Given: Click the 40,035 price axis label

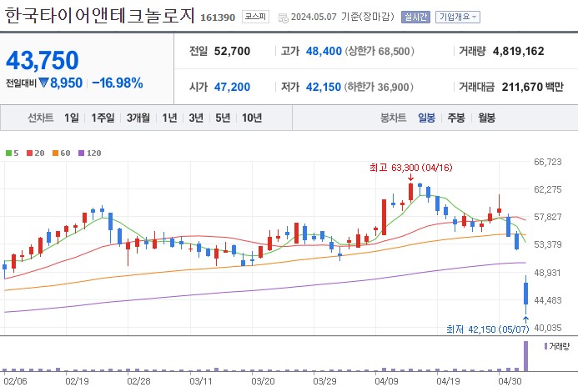Looking at the screenshot, I should click(548, 328).
